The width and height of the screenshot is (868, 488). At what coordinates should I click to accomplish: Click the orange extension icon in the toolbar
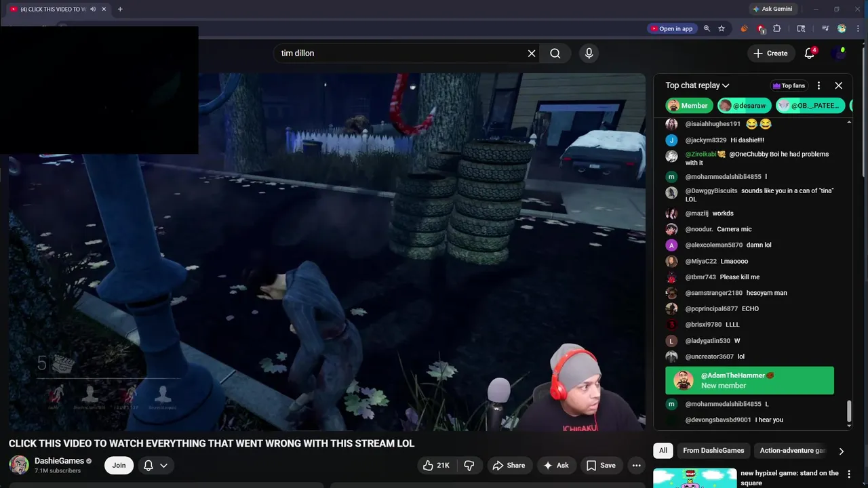click(x=744, y=28)
